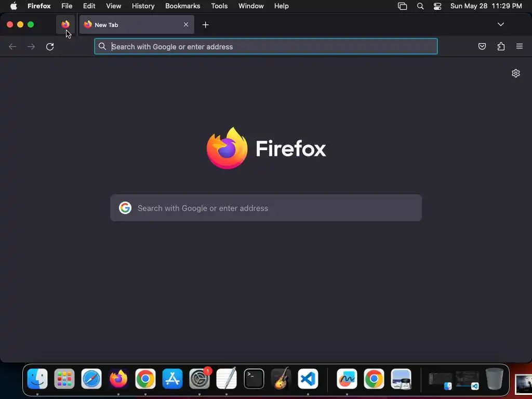
Task: Maximize the Firefox window with green button
Action: [31, 24]
